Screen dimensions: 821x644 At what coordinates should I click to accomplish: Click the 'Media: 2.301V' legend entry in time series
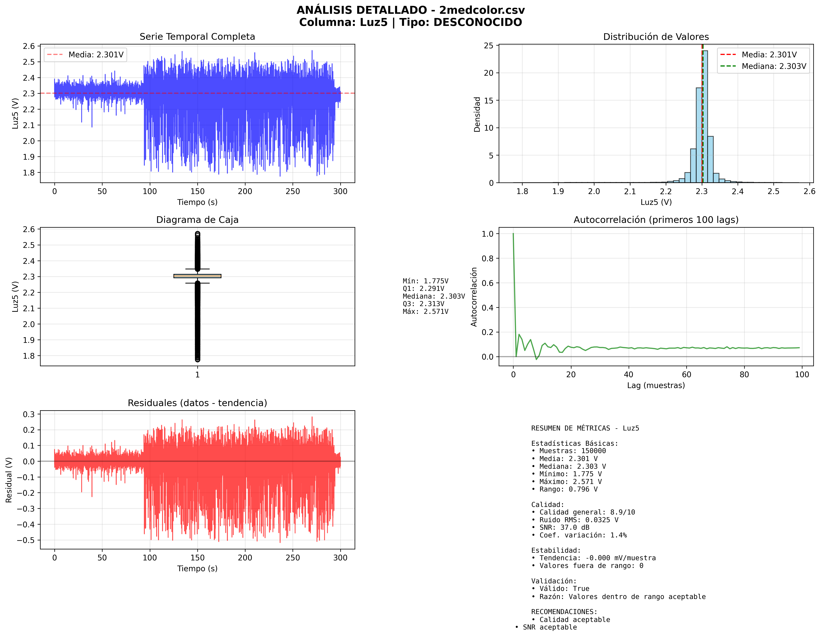(x=96, y=55)
